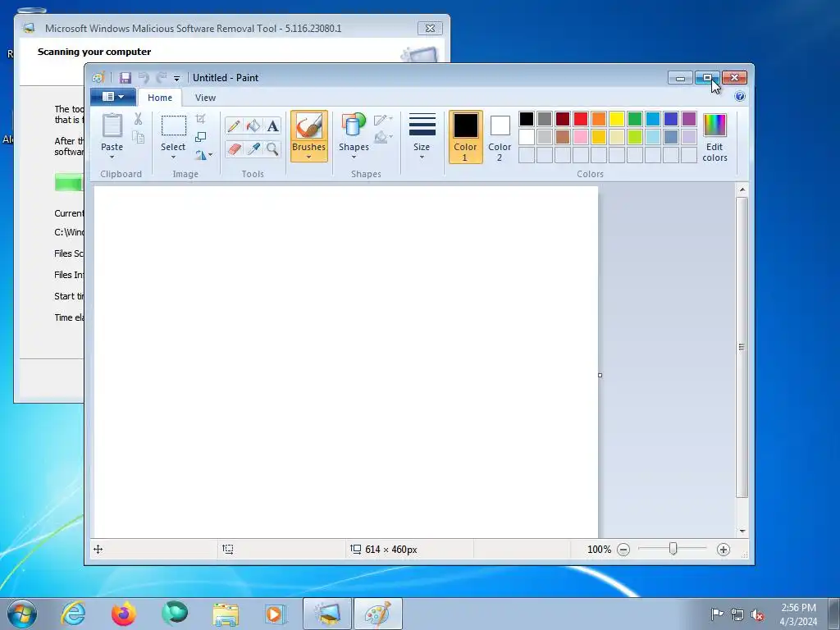The image size is (840, 630).
Task: Close the Malicious Software Removal Tool window
Action: point(430,29)
